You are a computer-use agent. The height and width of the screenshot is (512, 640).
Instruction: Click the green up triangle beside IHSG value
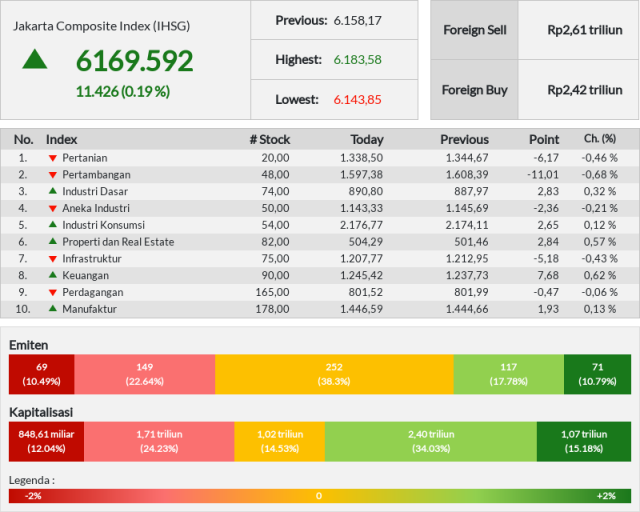pos(35,59)
